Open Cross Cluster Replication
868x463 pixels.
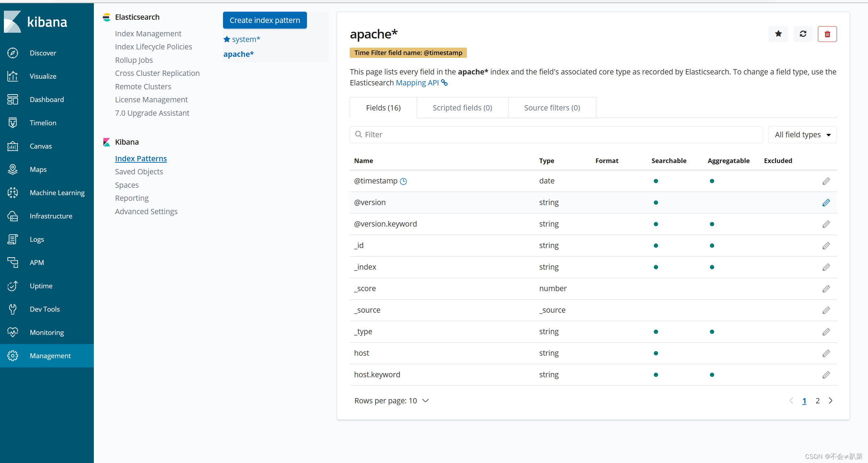(x=157, y=73)
